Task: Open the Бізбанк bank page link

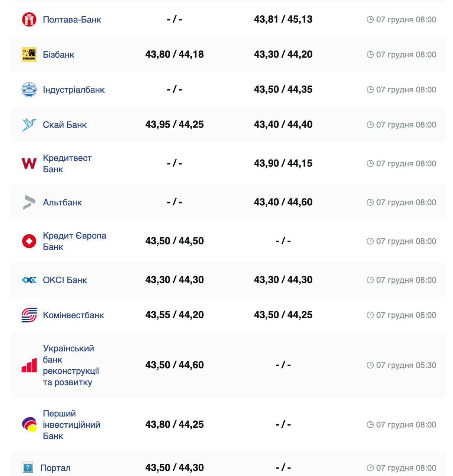Action: coord(58,55)
